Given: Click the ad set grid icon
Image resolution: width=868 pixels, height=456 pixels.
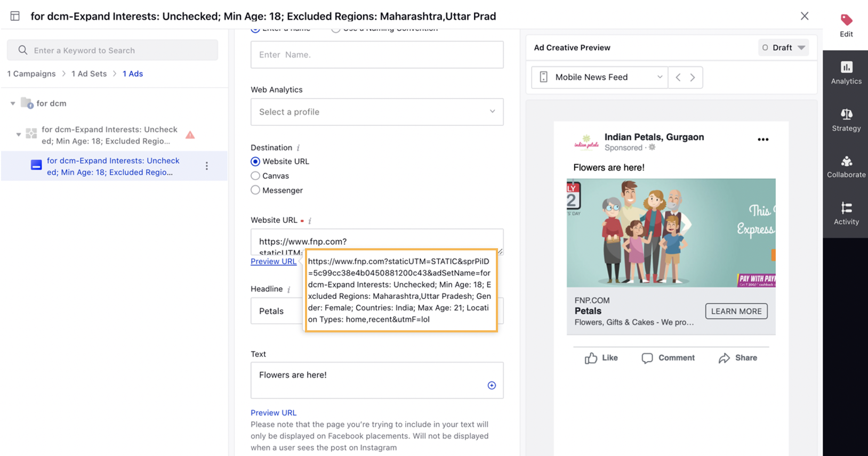Looking at the screenshot, I should (31, 134).
